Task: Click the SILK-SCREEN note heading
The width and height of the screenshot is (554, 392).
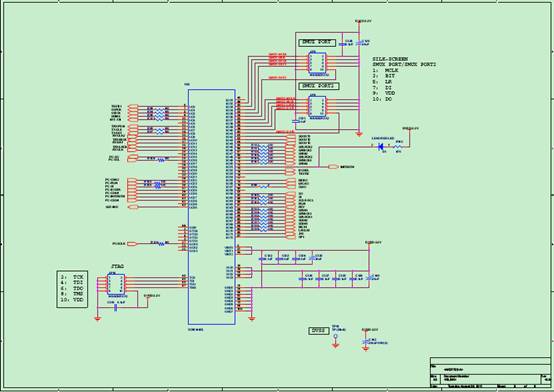Action: pyautogui.click(x=390, y=59)
